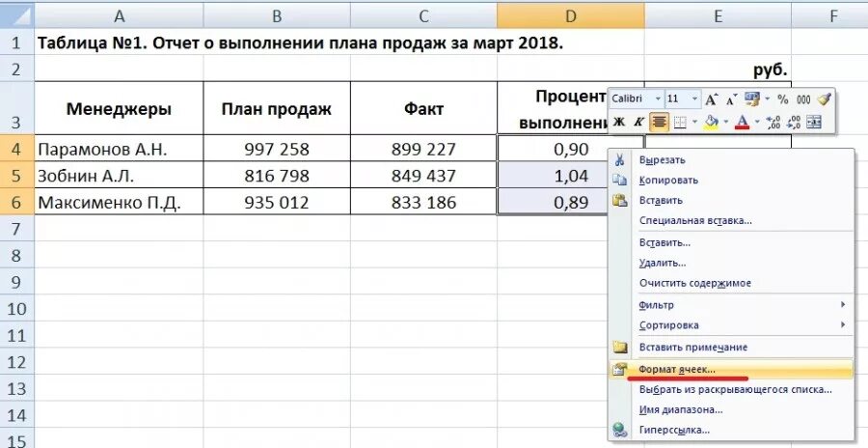Expand the Сортировка submenu
The image size is (868, 448).
click(731, 325)
